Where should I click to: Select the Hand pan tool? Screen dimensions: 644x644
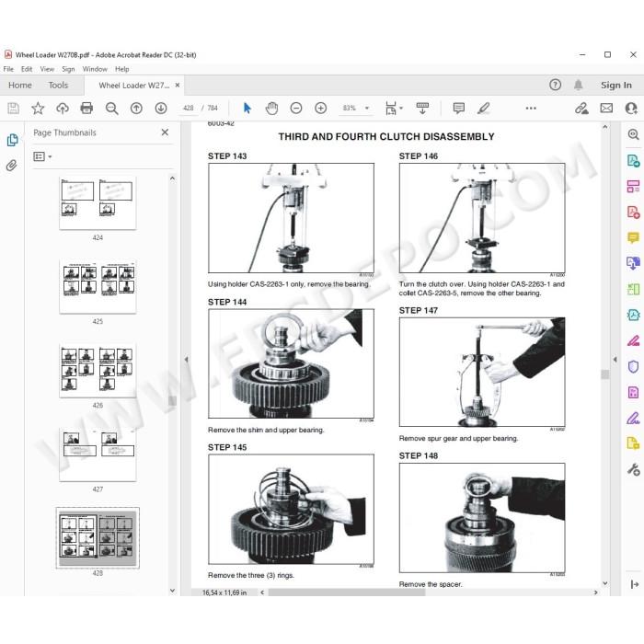coord(271,108)
